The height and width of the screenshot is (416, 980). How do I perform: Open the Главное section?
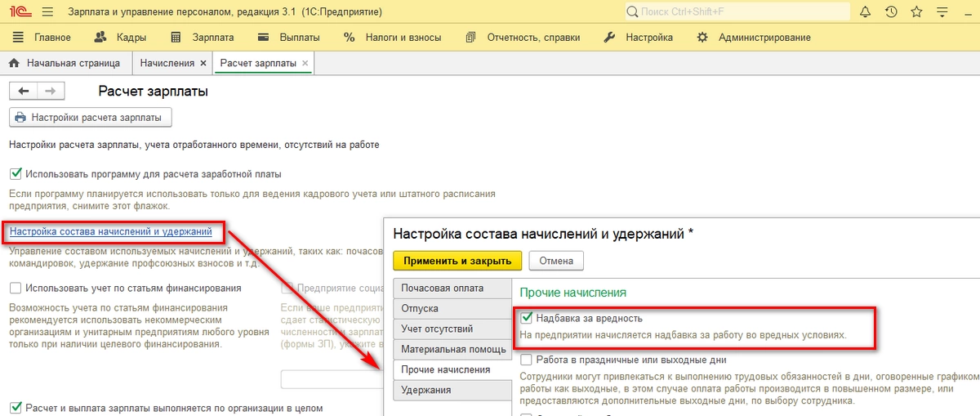[43, 38]
